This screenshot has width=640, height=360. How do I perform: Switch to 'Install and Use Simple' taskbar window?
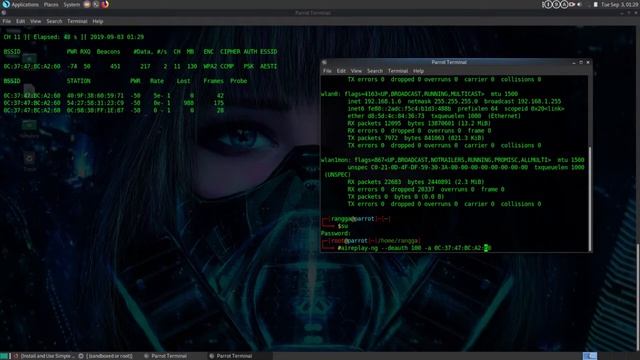point(44,356)
